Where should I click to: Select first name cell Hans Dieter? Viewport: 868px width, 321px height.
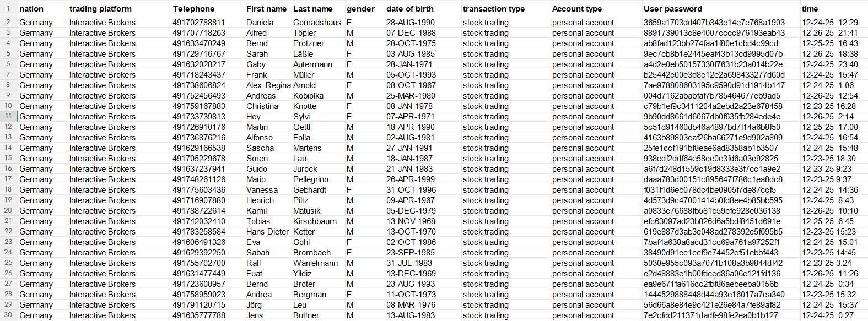pyautogui.click(x=268, y=232)
